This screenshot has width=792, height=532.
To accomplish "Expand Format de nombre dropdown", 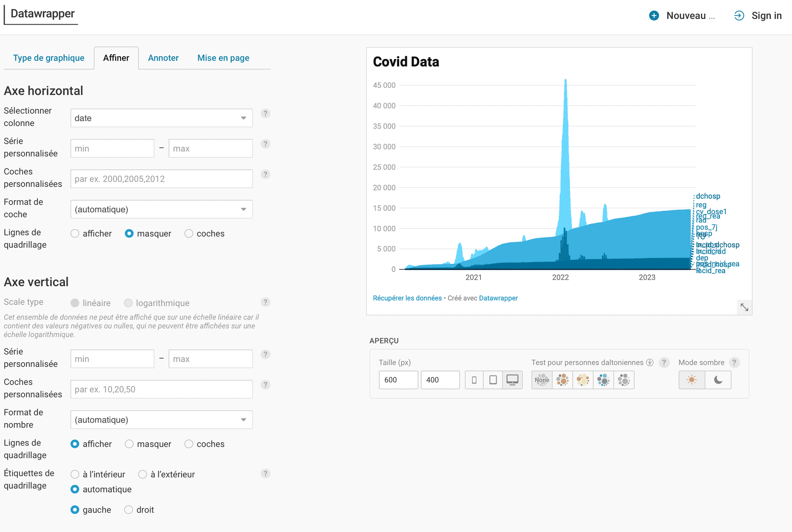I will tap(161, 420).
